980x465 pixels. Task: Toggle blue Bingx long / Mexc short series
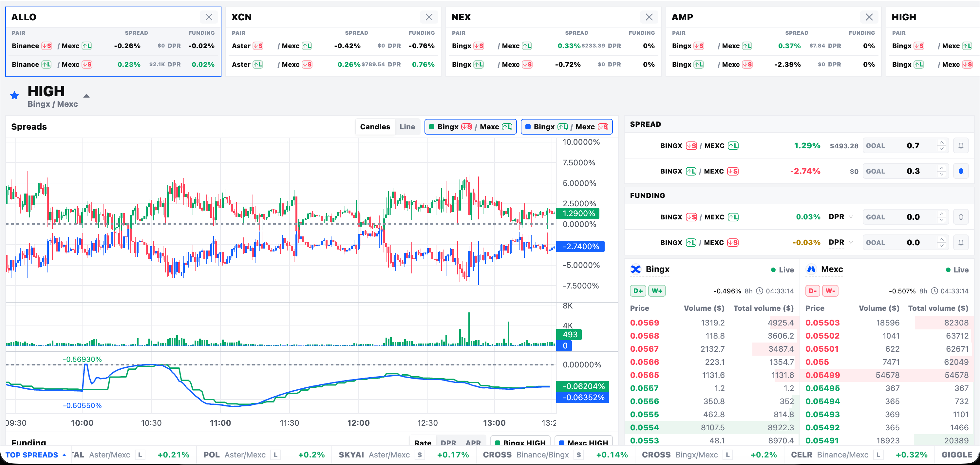tap(567, 127)
